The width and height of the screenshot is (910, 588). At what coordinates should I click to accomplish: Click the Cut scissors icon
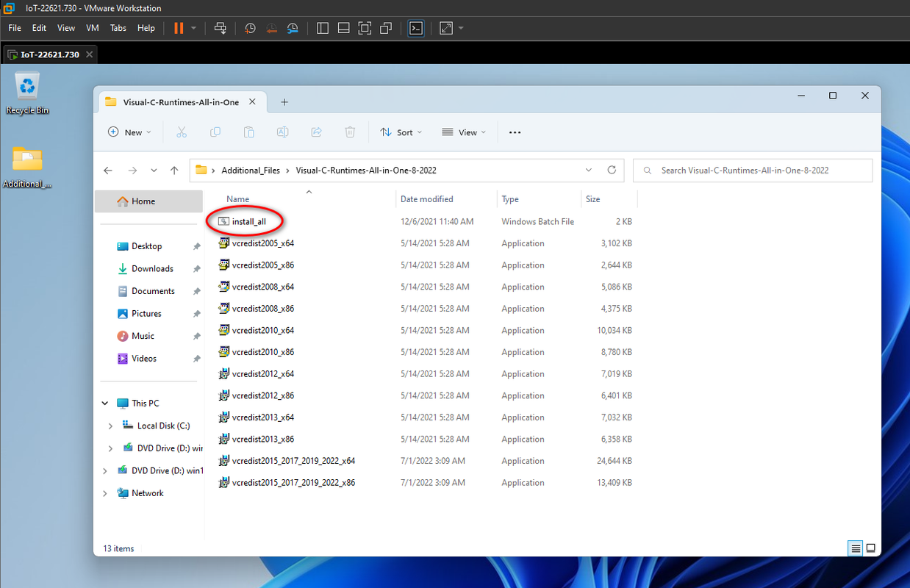tap(182, 132)
